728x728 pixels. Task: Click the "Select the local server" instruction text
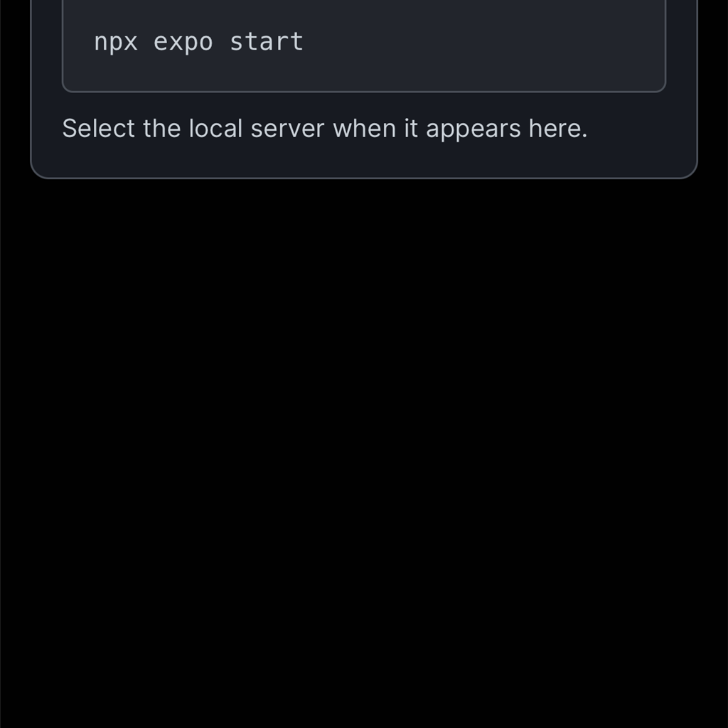click(324, 129)
